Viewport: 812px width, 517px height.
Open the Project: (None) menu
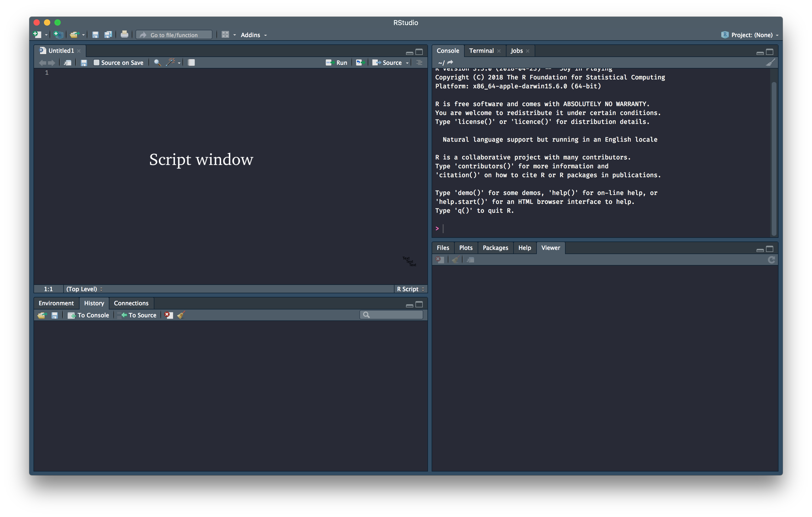click(750, 35)
